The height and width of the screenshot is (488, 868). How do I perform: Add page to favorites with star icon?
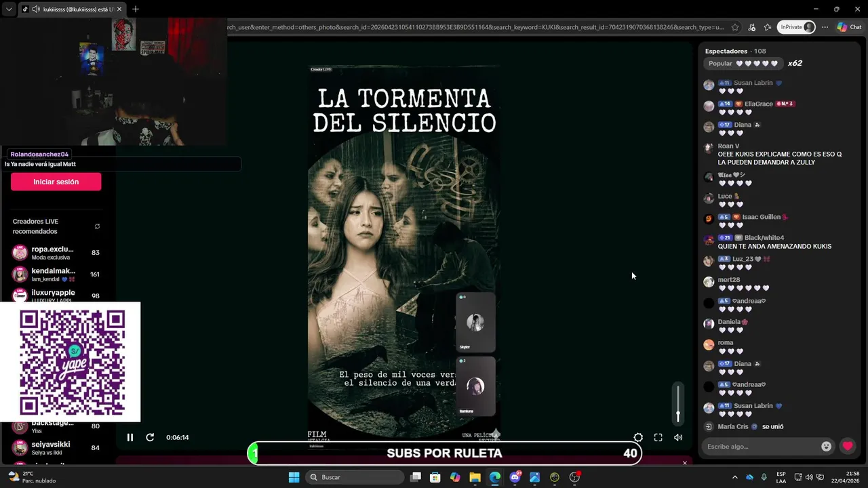click(x=735, y=27)
